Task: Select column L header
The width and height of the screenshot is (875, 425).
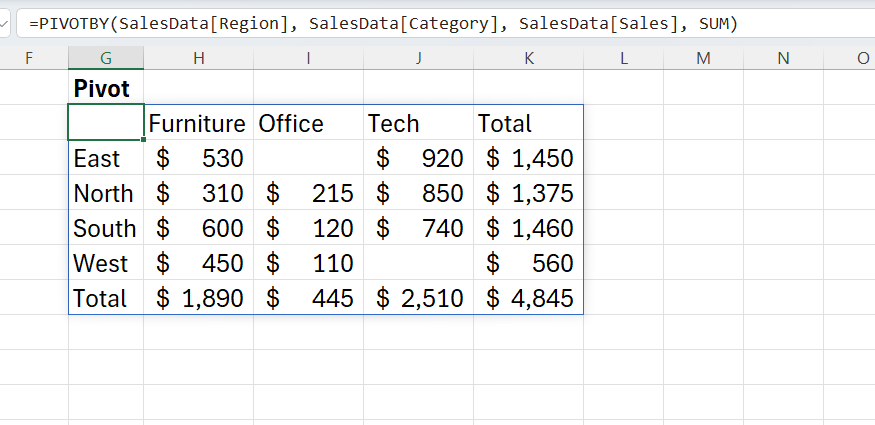Action: pyautogui.click(x=623, y=58)
